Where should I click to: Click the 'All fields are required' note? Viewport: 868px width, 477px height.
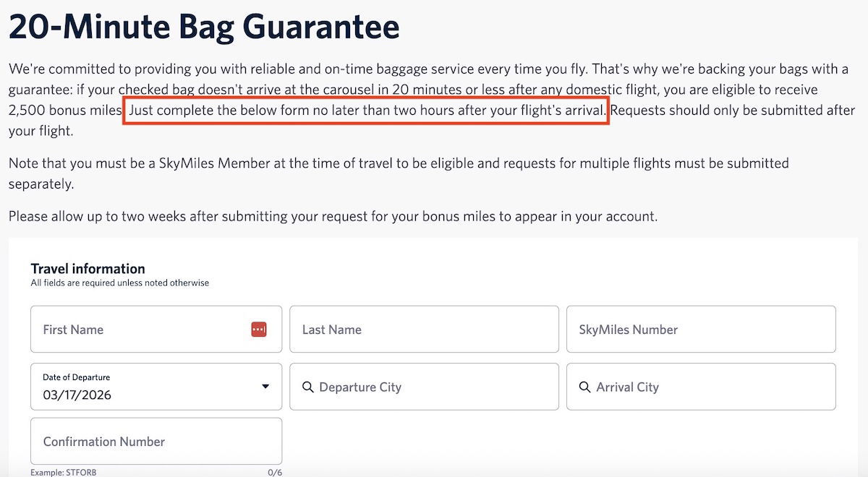click(x=119, y=283)
